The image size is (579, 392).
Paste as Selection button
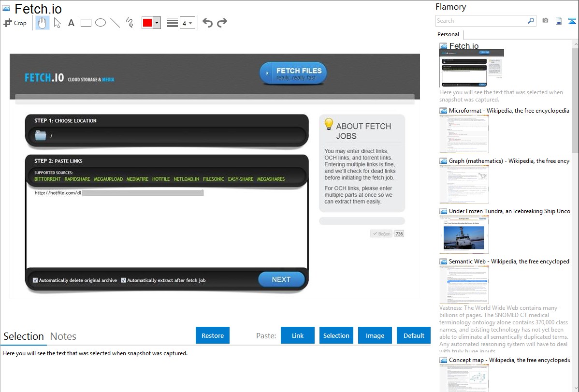(336, 335)
